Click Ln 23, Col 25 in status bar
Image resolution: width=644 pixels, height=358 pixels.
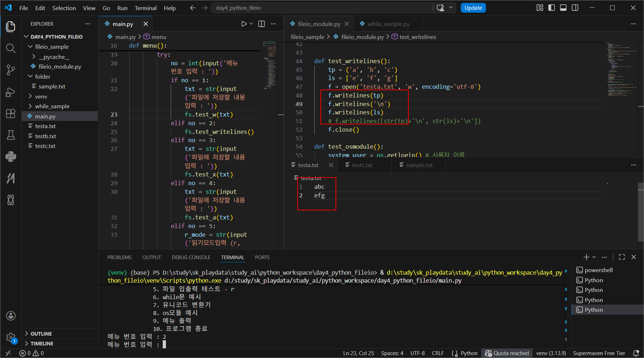(358, 353)
